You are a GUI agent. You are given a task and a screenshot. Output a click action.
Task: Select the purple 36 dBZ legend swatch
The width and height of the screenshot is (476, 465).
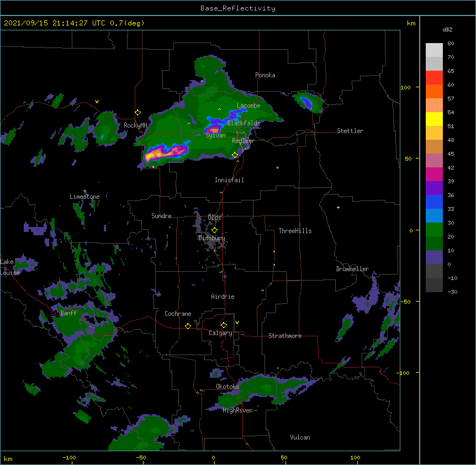pyautogui.click(x=434, y=188)
